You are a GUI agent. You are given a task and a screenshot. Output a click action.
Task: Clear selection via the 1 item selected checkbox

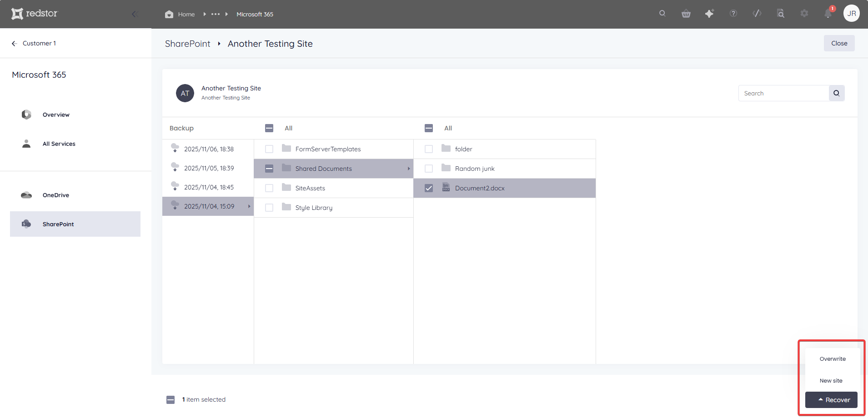[171, 400]
